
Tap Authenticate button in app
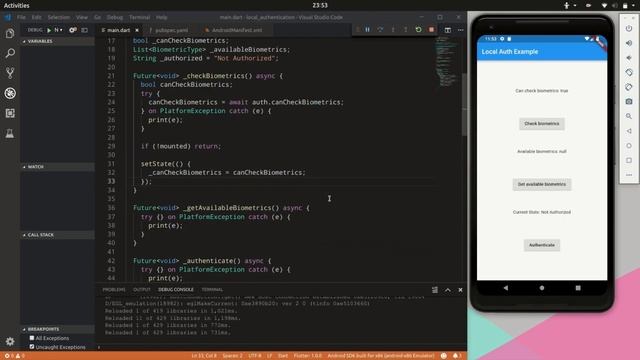[x=542, y=245]
